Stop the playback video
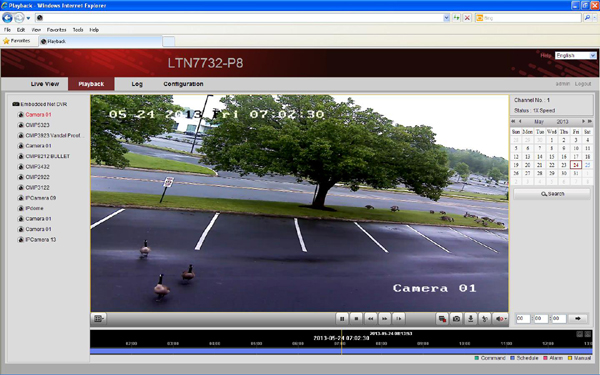Screen dimensions: 600x375 (x=356, y=318)
